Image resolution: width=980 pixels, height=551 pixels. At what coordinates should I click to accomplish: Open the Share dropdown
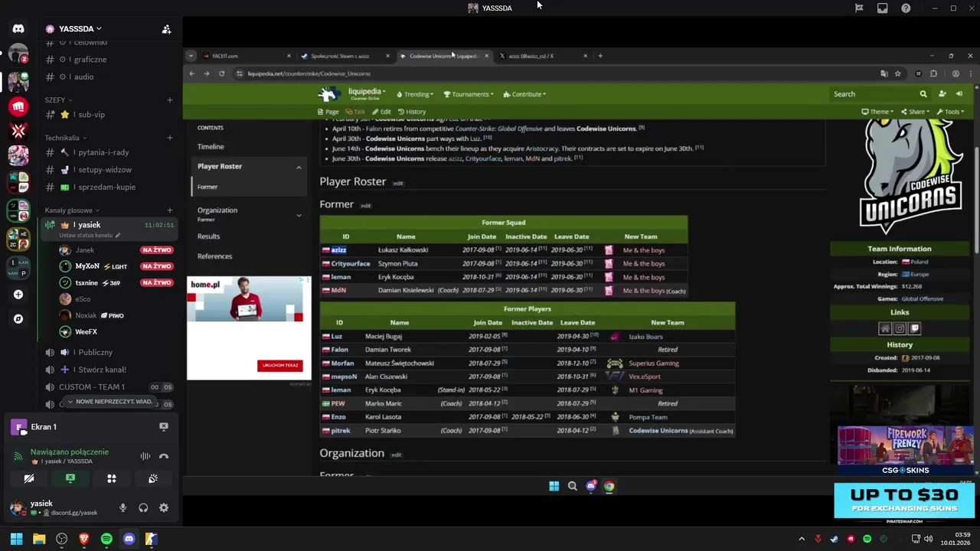(916, 112)
